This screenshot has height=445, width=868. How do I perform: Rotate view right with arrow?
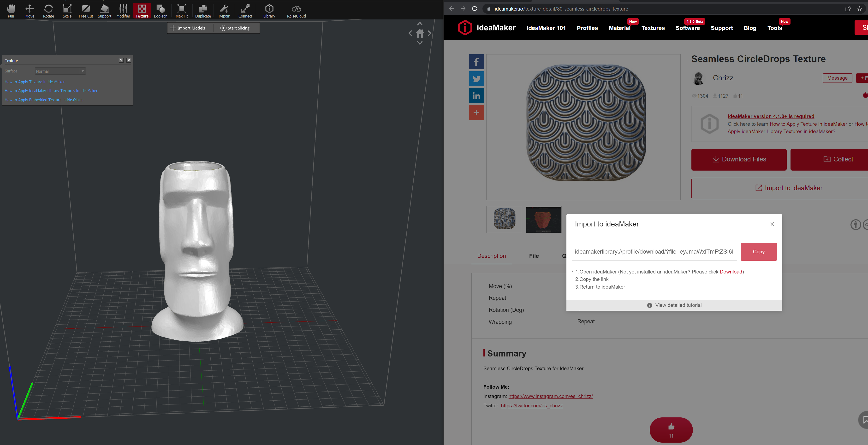429,33
